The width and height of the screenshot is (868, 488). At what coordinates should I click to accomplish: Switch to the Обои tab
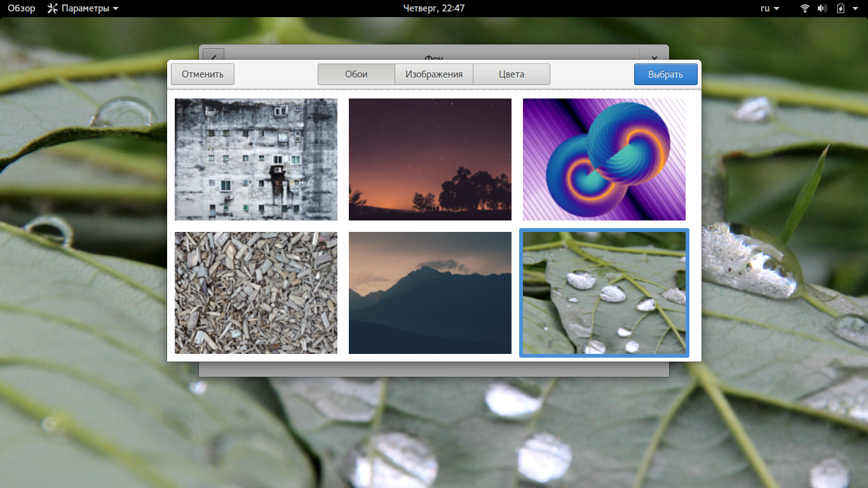click(356, 74)
